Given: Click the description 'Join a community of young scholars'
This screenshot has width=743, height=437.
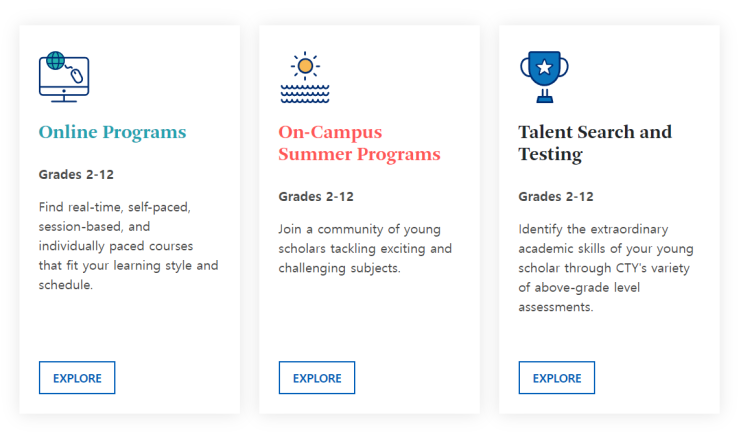Looking at the screenshot, I should click(x=365, y=248).
